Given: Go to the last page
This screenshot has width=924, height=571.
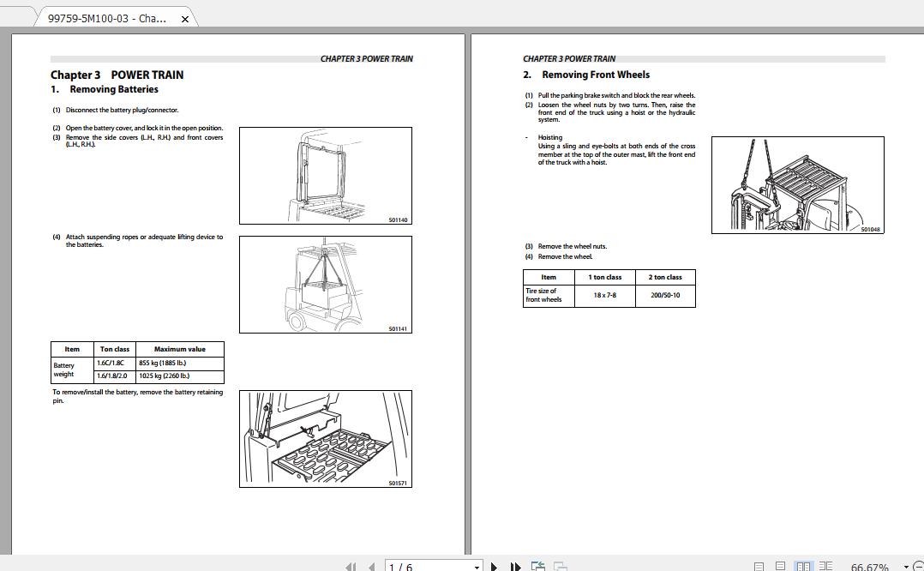Looking at the screenshot, I should (514, 567).
